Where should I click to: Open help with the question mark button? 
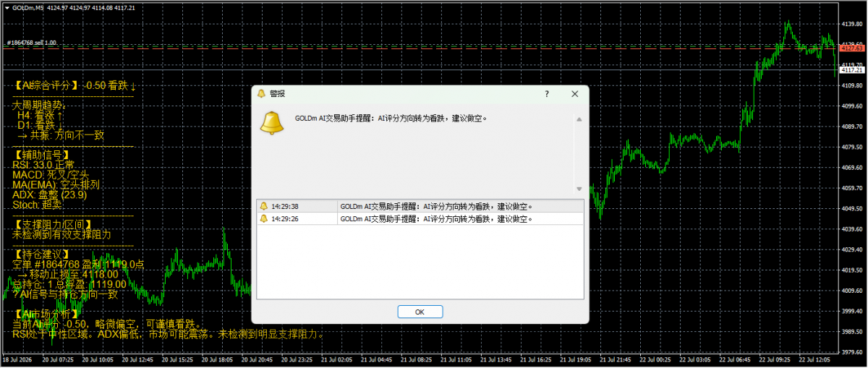click(547, 94)
